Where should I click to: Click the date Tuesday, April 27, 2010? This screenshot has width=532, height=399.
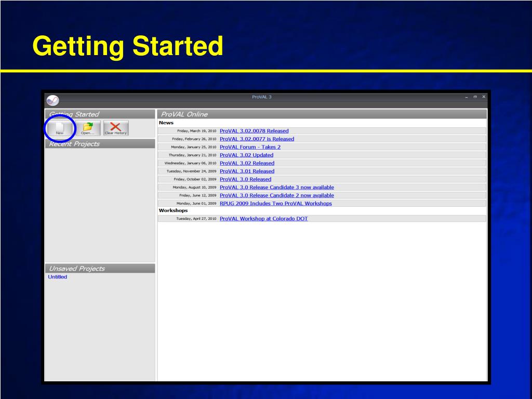(x=196, y=219)
